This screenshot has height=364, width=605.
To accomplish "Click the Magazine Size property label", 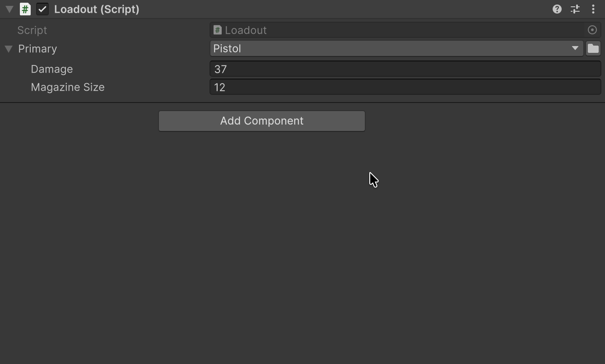I will point(68,87).
